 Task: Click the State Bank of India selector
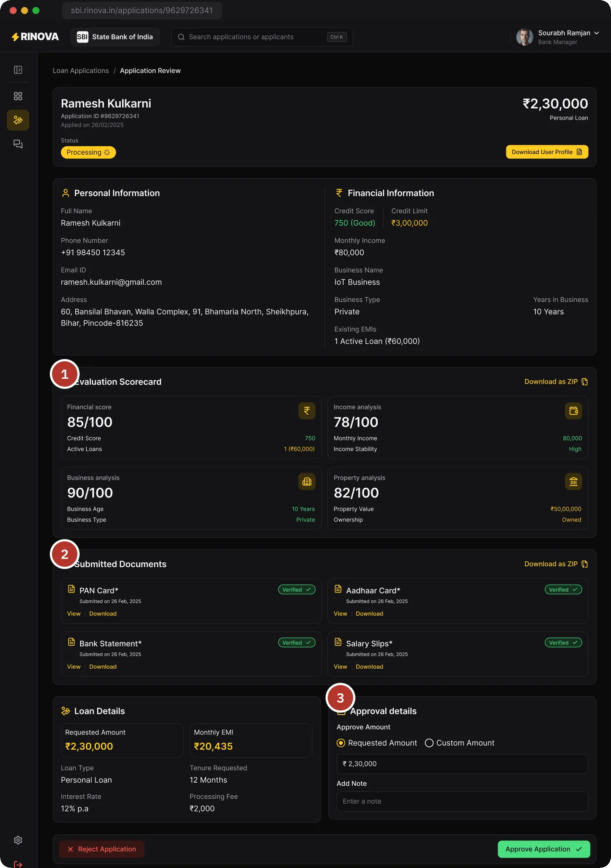(x=115, y=37)
